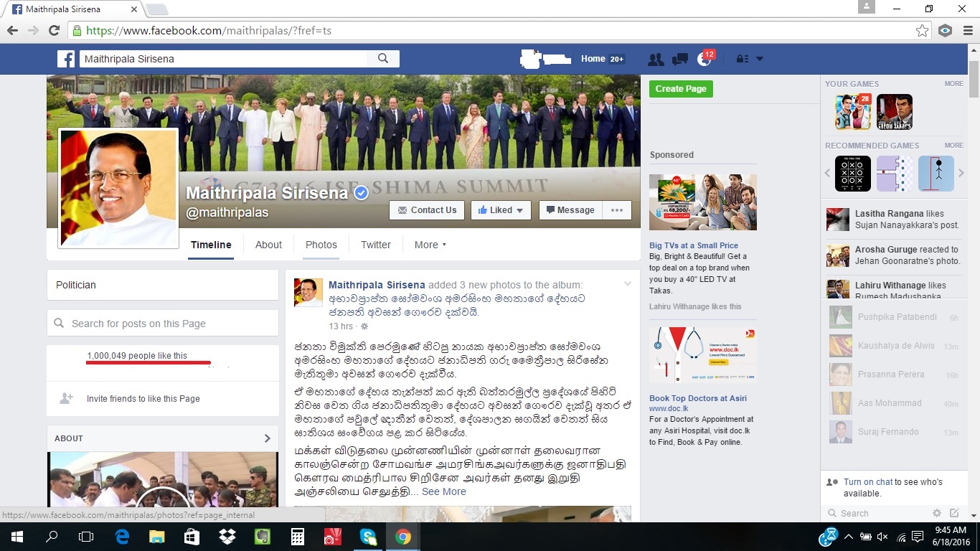980x551 pixels.
Task: Click the Create Page button
Action: coord(680,88)
